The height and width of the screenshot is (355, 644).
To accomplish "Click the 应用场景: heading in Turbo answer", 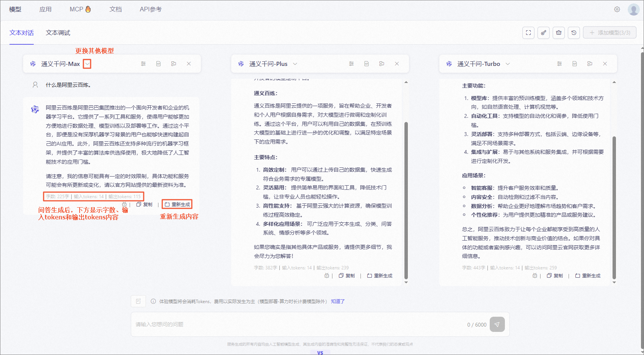I will tap(474, 175).
